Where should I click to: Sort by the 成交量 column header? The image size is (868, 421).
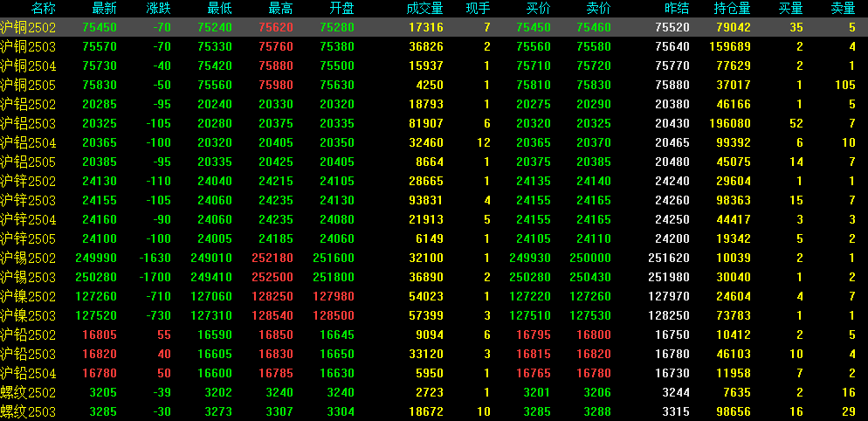[424, 9]
